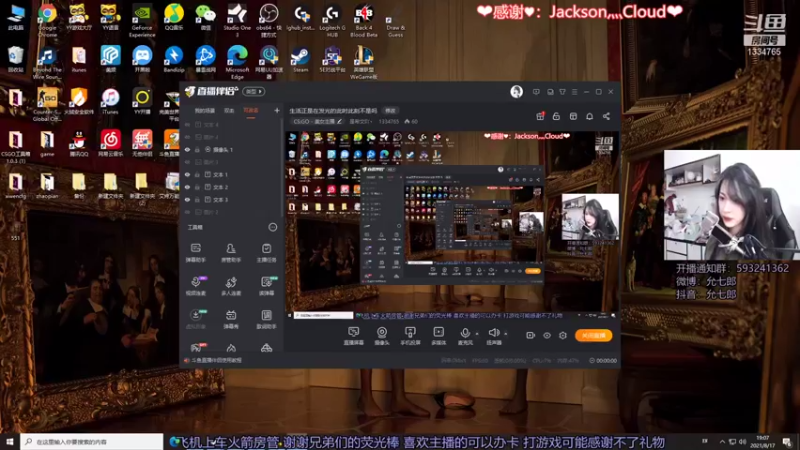Open the 视频连麦 video co-stream tool
800x450 pixels.
(196, 286)
